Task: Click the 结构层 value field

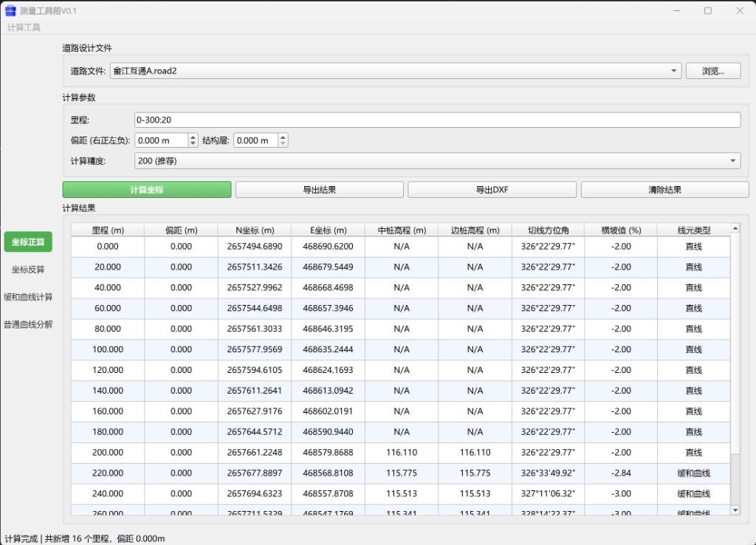Action: click(255, 140)
